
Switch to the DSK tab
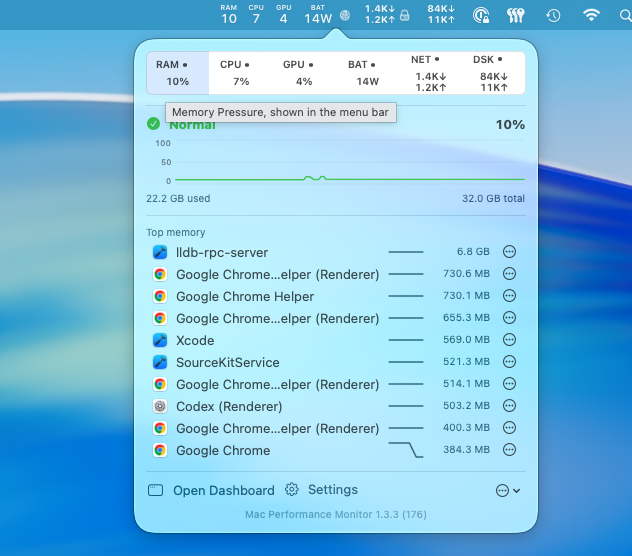click(x=493, y=73)
